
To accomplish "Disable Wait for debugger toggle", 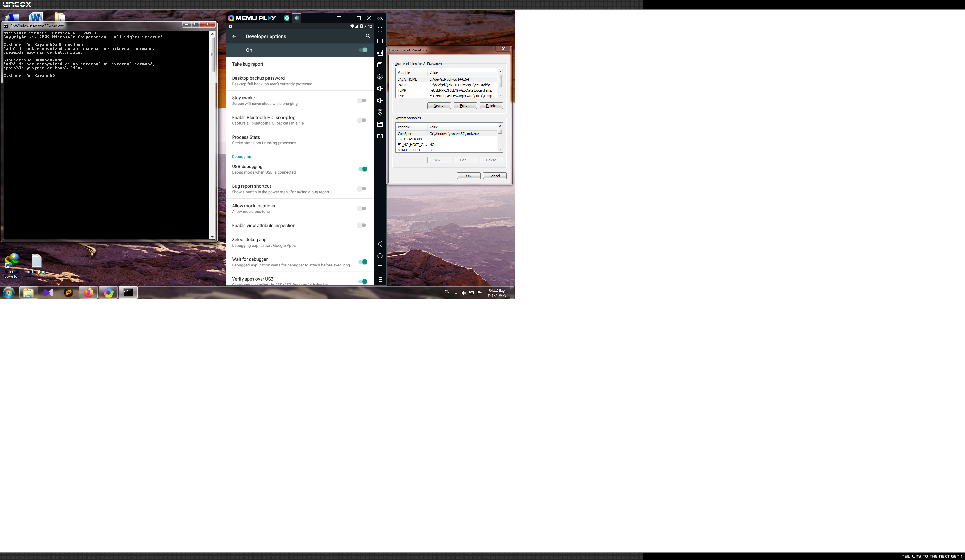I will pos(363,262).
